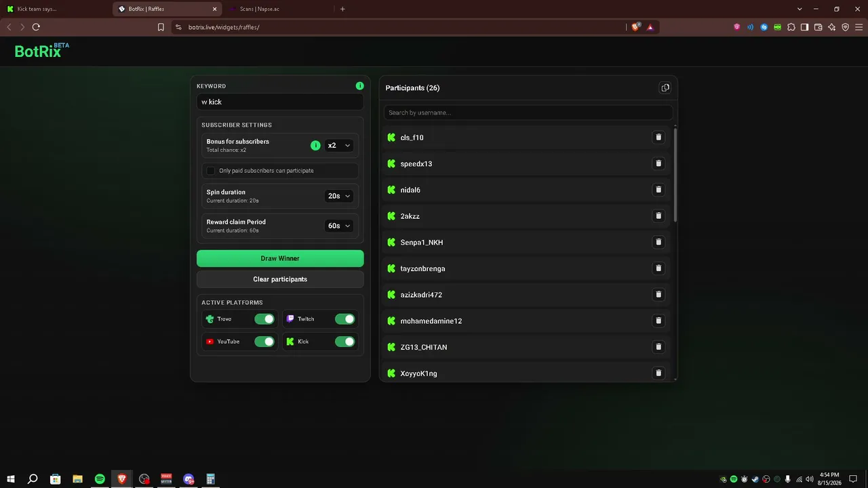Image resolution: width=868 pixels, height=488 pixels.
Task: Click the keyword info icon
Action: 359,86
